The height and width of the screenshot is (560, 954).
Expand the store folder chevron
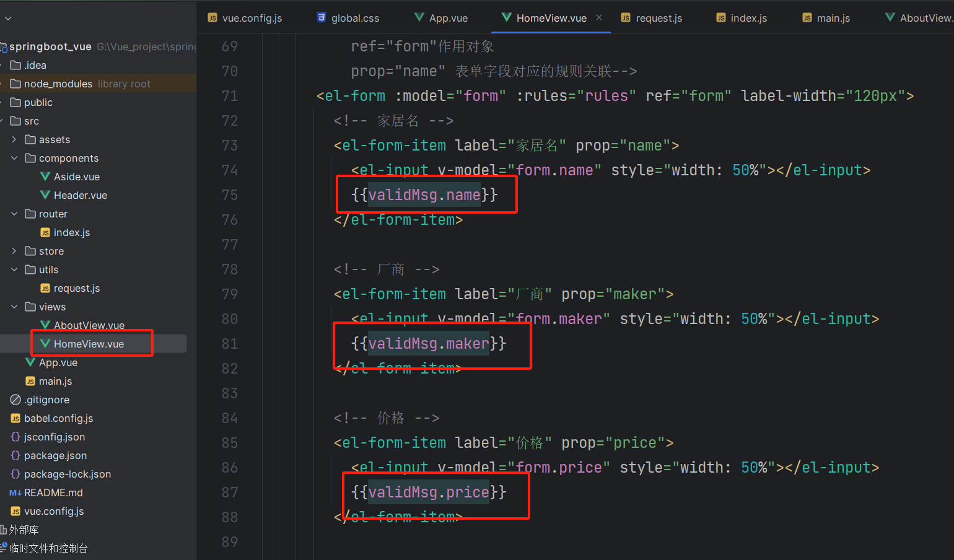click(14, 251)
